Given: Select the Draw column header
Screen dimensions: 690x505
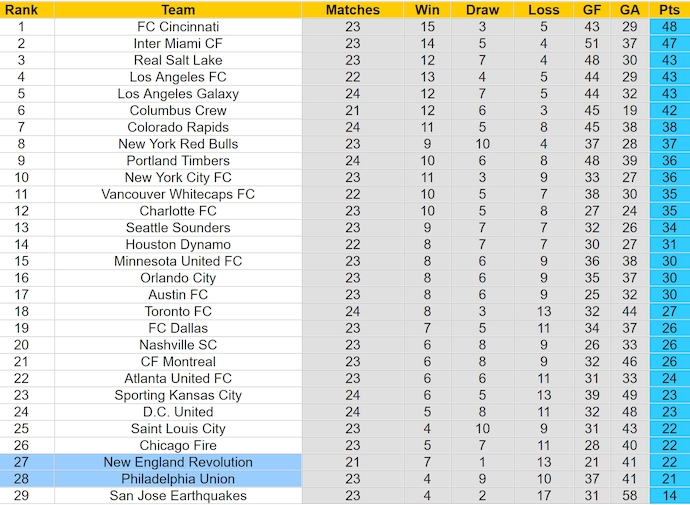Looking at the screenshot, I should click(x=482, y=10).
